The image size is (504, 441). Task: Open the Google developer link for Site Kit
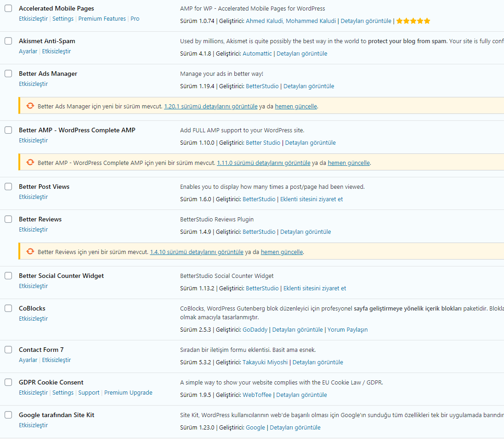(255, 428)
